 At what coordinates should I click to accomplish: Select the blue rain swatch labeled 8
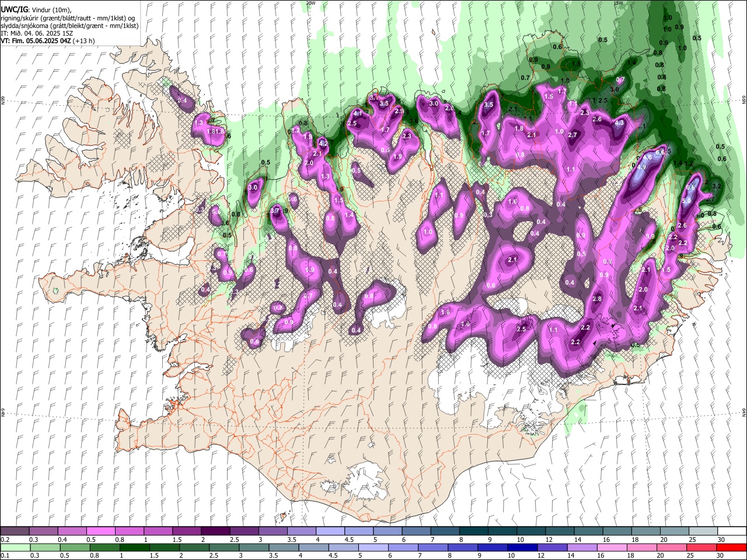click(463, 547)
